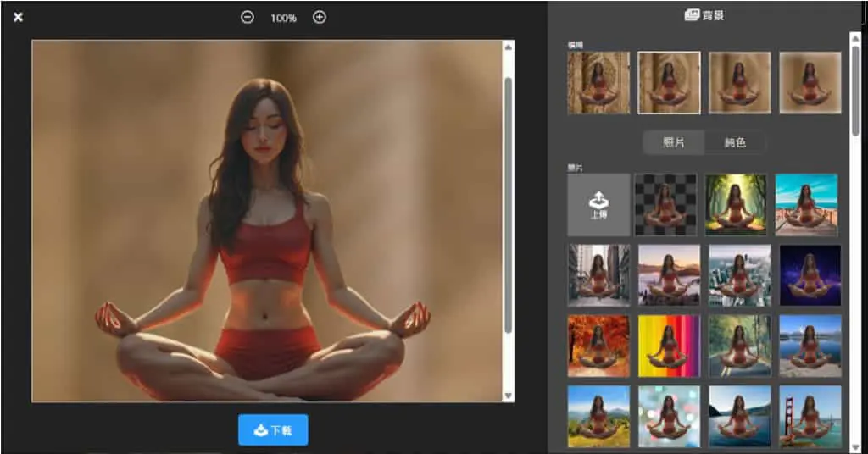Click the upload background tile
868x454 pixels.
(x=598, y=205)
